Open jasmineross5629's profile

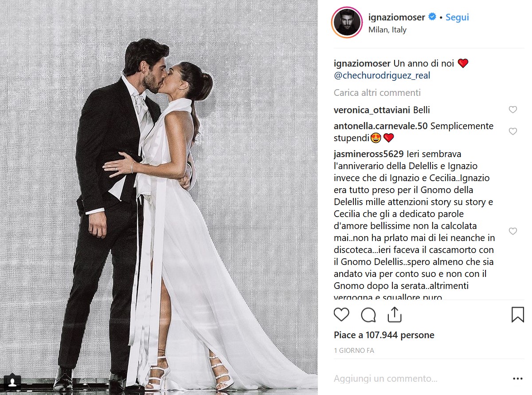click(368, 154)
